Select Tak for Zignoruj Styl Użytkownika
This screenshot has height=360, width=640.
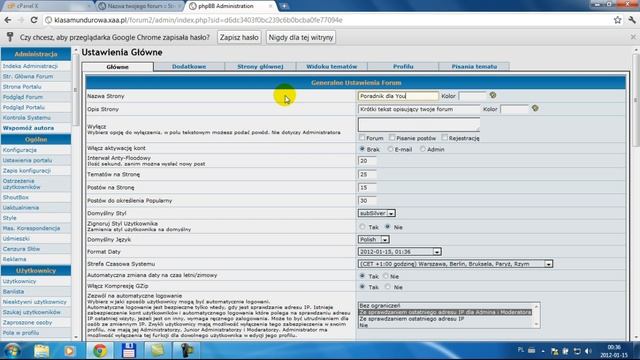click(x=362, y=227)
